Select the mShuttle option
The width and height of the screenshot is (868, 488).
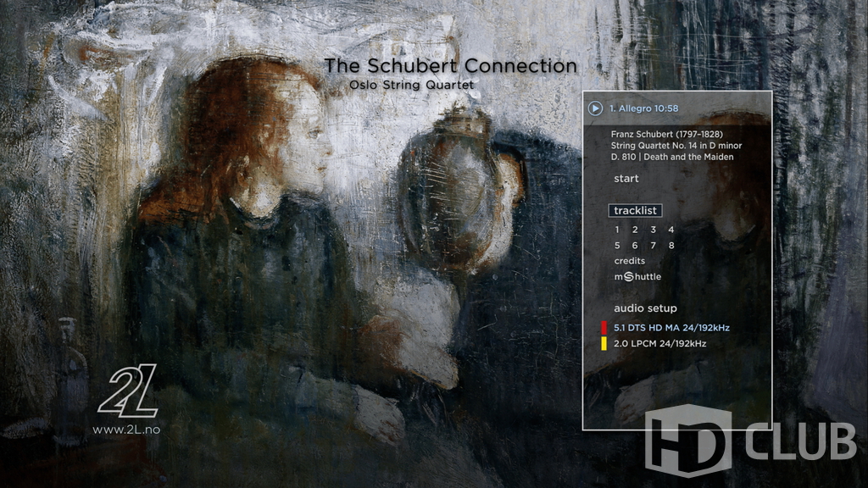(x=637, y=277)
